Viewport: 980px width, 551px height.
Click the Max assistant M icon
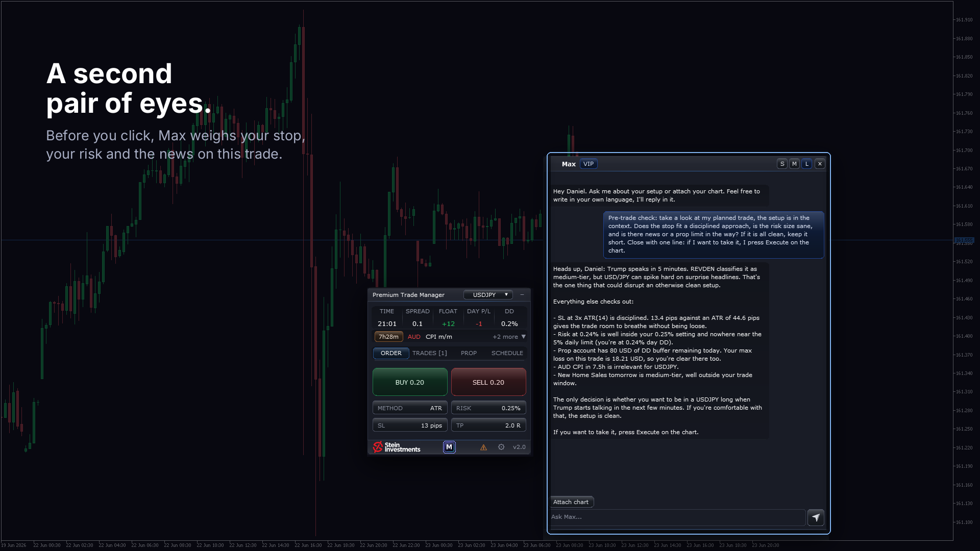click(x=449, y=447)
